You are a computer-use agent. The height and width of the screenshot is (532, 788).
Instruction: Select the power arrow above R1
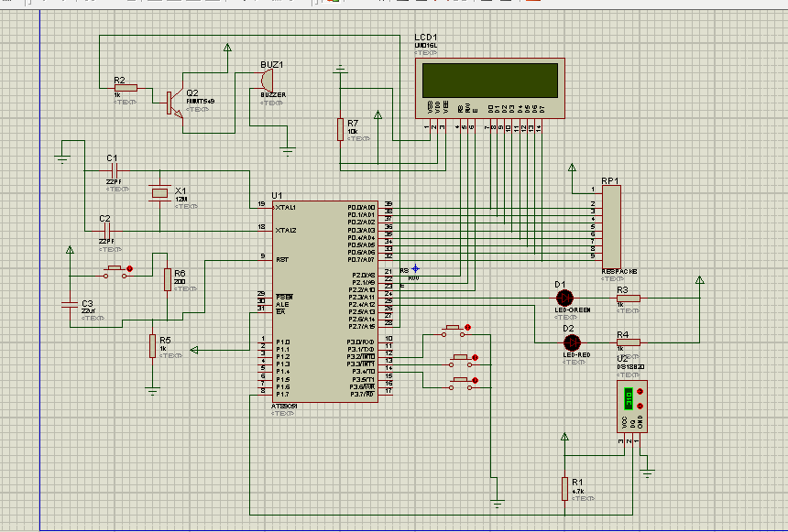coord(564,437)
